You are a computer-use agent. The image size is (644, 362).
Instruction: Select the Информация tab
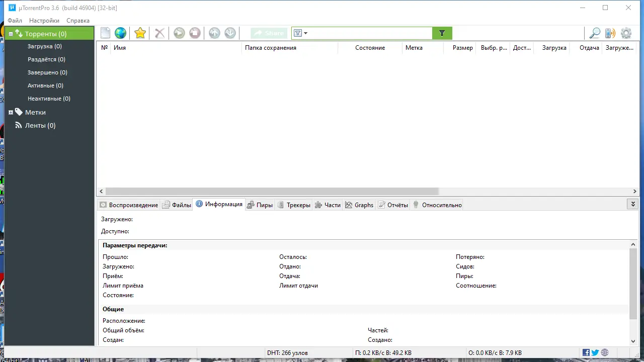point(219,204)
